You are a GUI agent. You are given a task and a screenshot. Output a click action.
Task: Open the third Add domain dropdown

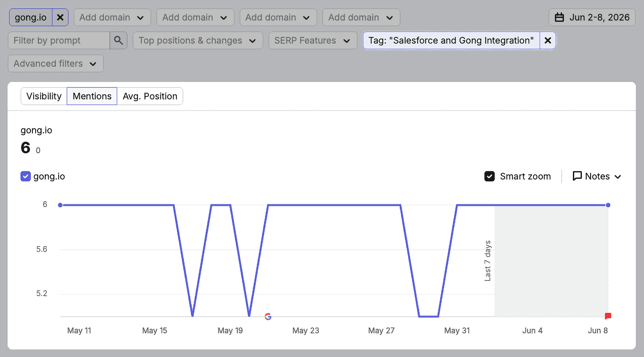(278, 18)
